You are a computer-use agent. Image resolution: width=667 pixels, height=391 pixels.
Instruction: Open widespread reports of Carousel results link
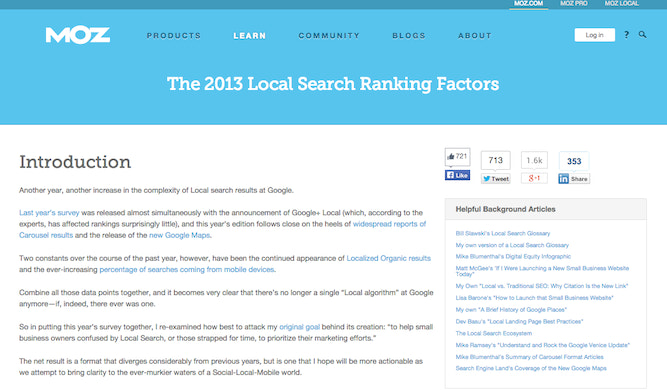pyautogui.click(x=389, y=224)
